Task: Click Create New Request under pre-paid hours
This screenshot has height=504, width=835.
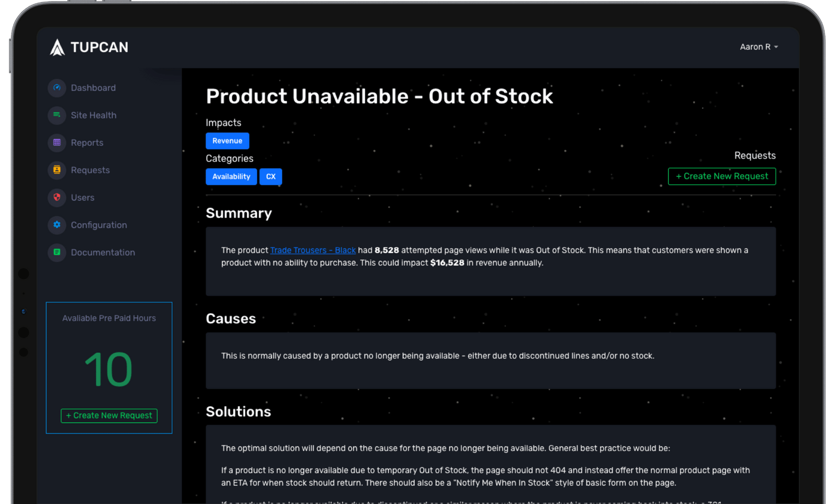Action: (x=109, y=415)
